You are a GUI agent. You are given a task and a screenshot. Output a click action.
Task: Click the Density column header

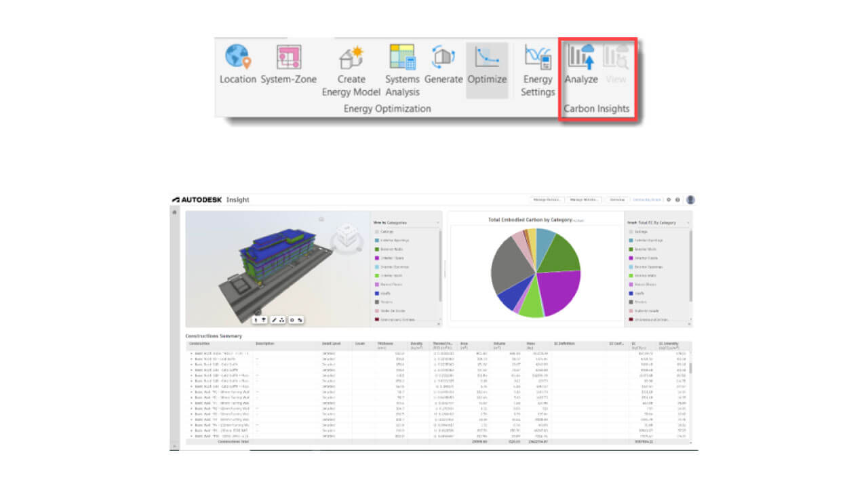pos(416,346)
